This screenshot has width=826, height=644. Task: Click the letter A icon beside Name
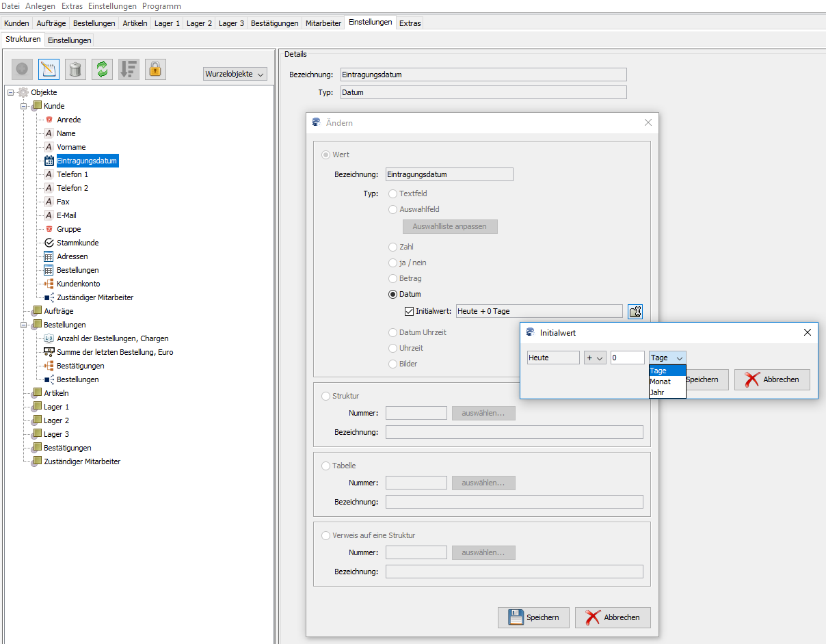pos(49,133)
